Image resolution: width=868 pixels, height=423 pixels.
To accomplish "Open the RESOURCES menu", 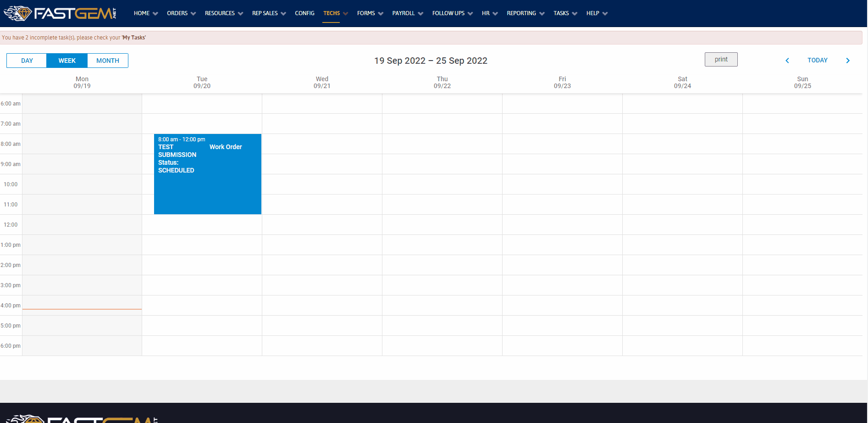I will tap(220, 13).
